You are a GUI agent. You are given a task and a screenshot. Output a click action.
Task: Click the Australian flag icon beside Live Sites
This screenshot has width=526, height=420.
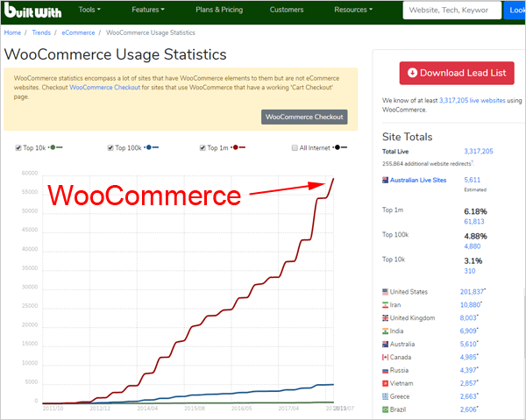pyautogui.click(x=386, y=180)
